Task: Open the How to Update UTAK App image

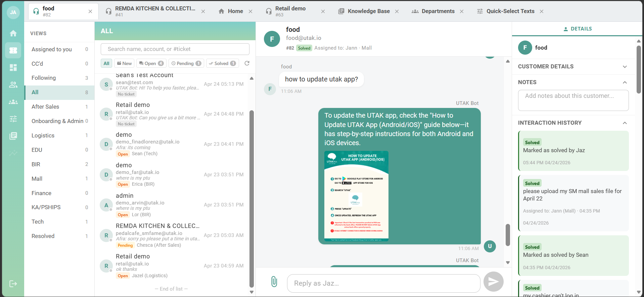Action: click(356, 196)
